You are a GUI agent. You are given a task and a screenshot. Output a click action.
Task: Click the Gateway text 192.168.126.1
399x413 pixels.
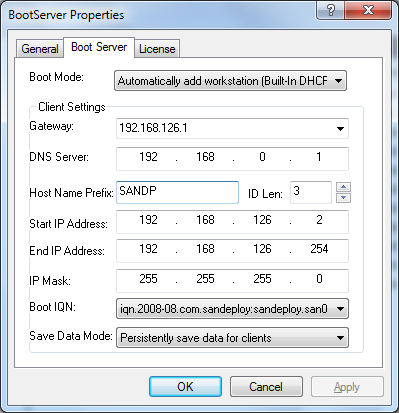[x=153, y=128]
